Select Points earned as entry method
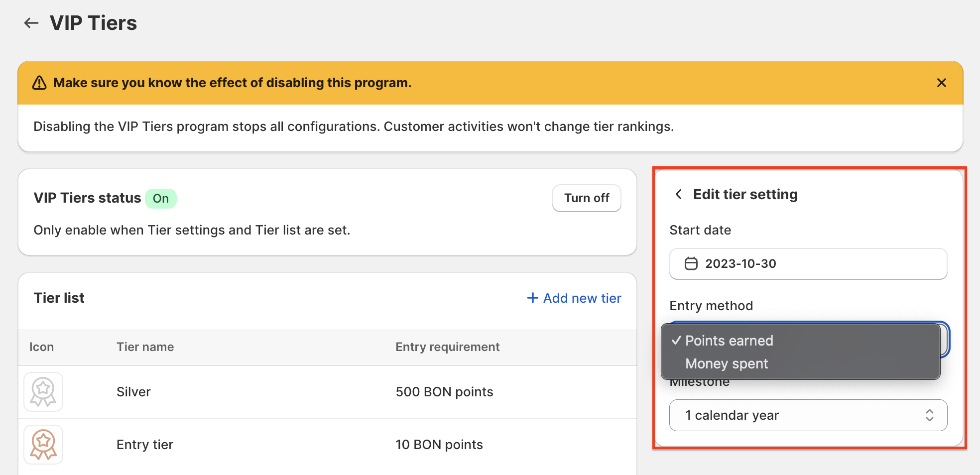980x475 pixels. pos(730,341)
